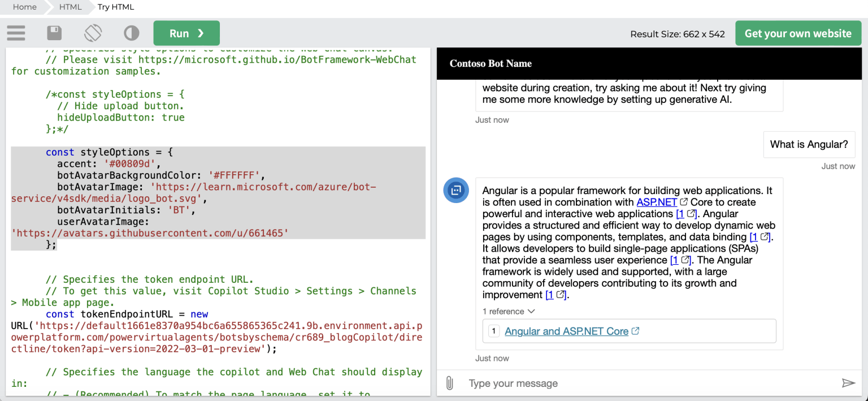868x401 pixels.
Task: Click the first [1] citation link
Action: click(680, 214)
